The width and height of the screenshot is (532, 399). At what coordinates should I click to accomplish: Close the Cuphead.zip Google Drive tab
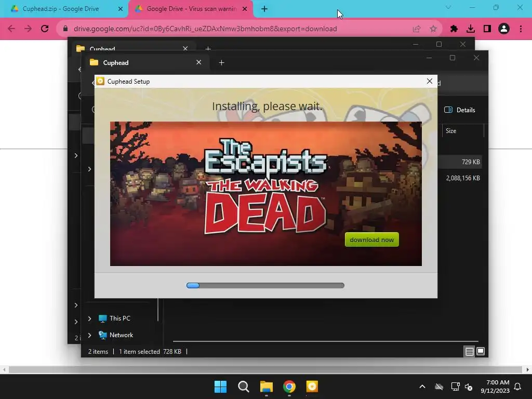[121, 9]
